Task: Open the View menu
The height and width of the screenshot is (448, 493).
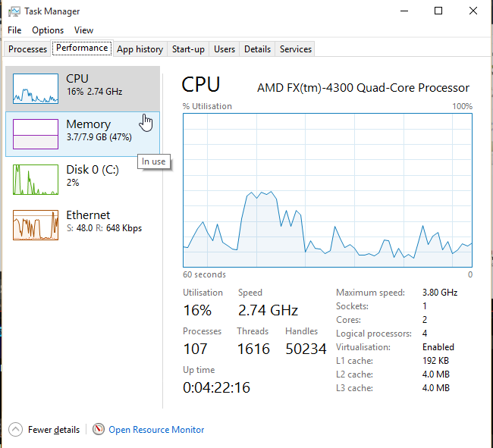Action: click(84, 30)
